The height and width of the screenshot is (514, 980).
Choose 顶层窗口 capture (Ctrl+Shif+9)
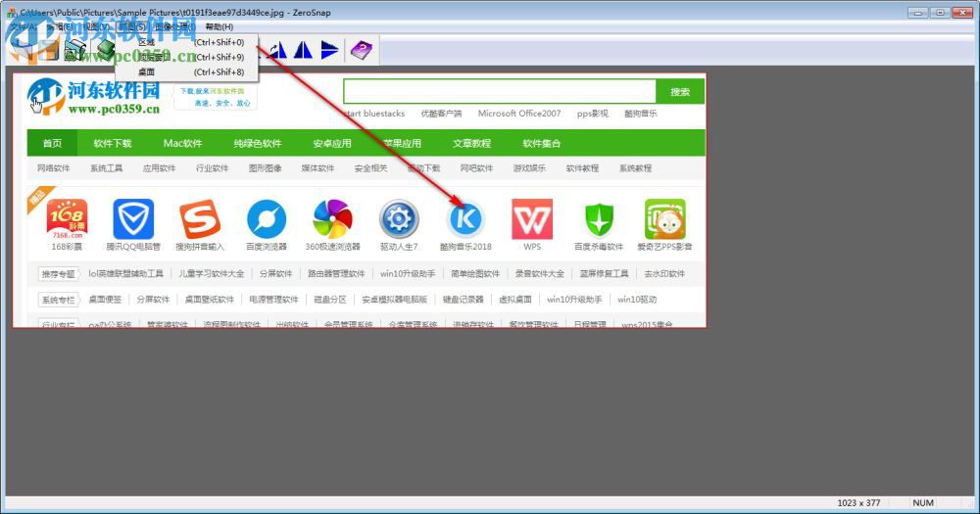point(187,57)
